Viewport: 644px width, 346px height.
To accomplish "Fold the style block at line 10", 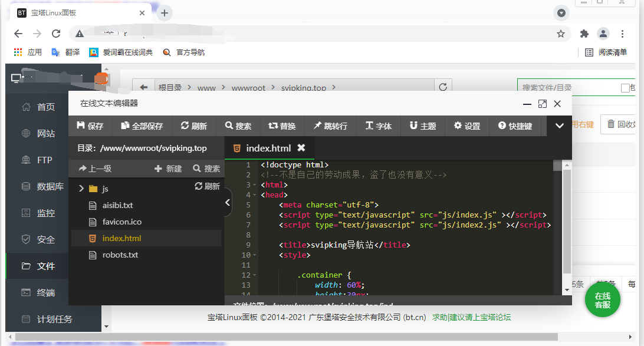I will point(255,255).
